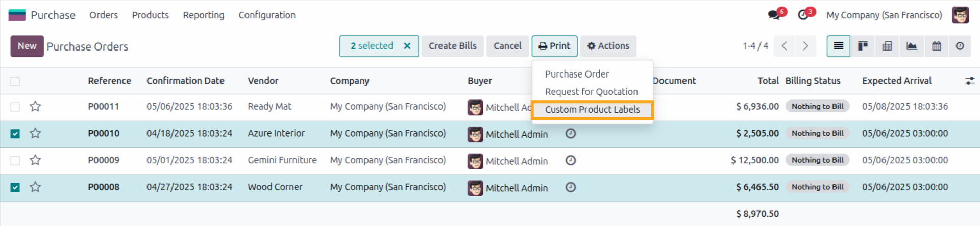The image size is (980, 226).
Task: Choose Custom Product Labels print option
Action: [x=592, y=110]
